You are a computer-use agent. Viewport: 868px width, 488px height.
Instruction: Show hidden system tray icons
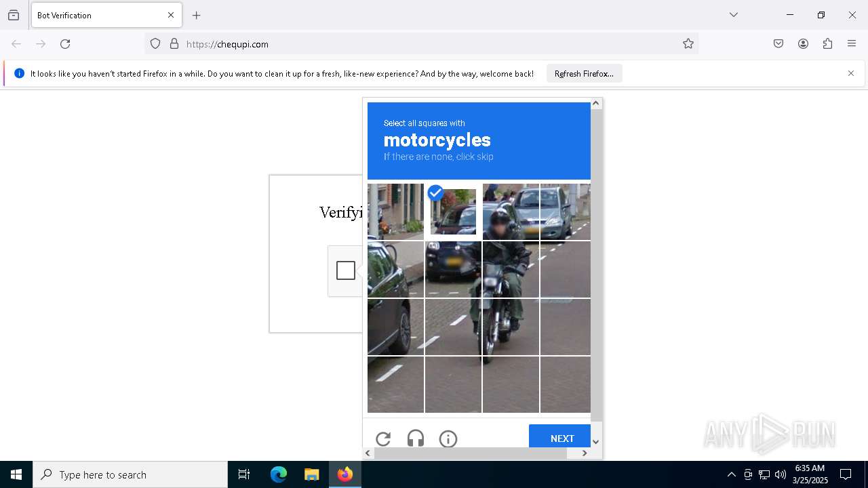[x=731, y=474]
